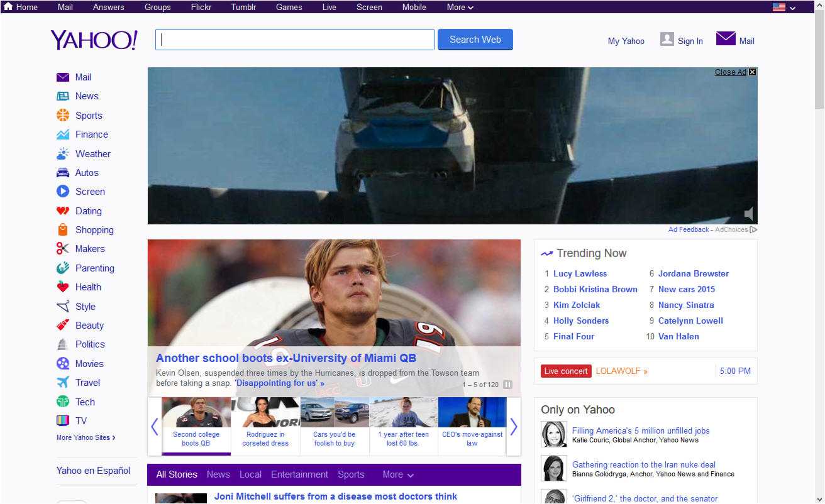Open the Autos car icon
This screenshot has width=825, height=504.
coord(63,173)
